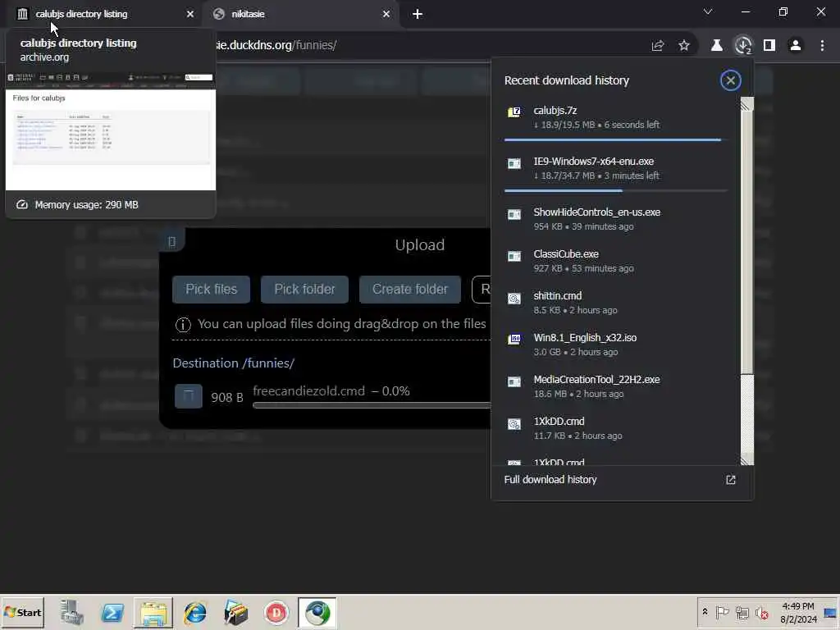
Task: Open shittin.cmd download entry
Action: [x=615, y=303]
